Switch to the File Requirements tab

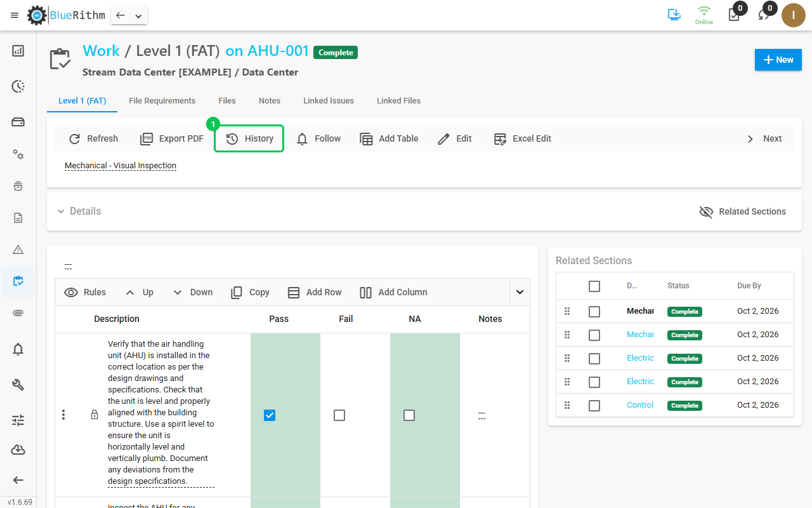(x=162, y=101)
